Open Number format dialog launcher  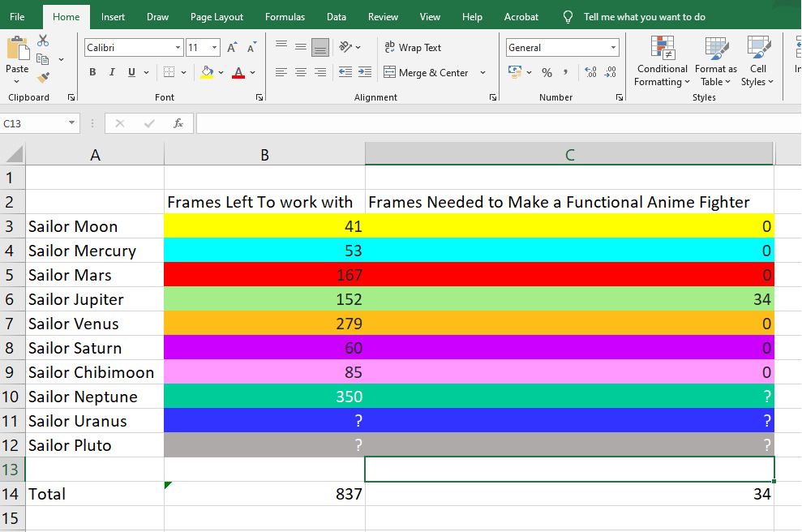[x=620, y=97]
